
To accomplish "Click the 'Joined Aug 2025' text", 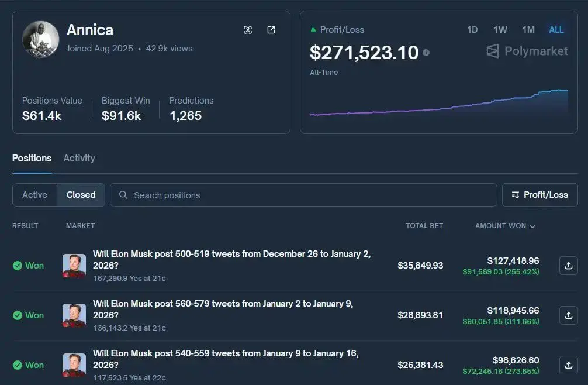I will (100, 49).
